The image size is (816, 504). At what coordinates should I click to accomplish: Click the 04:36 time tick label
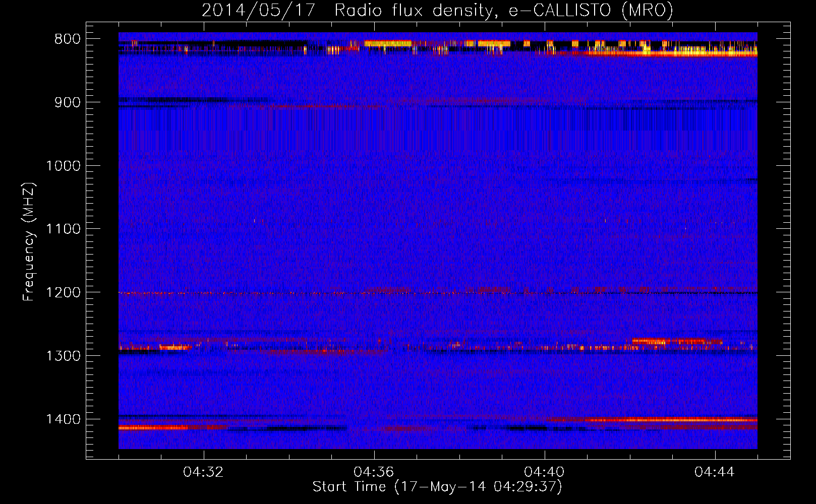[x=374, y=472]
